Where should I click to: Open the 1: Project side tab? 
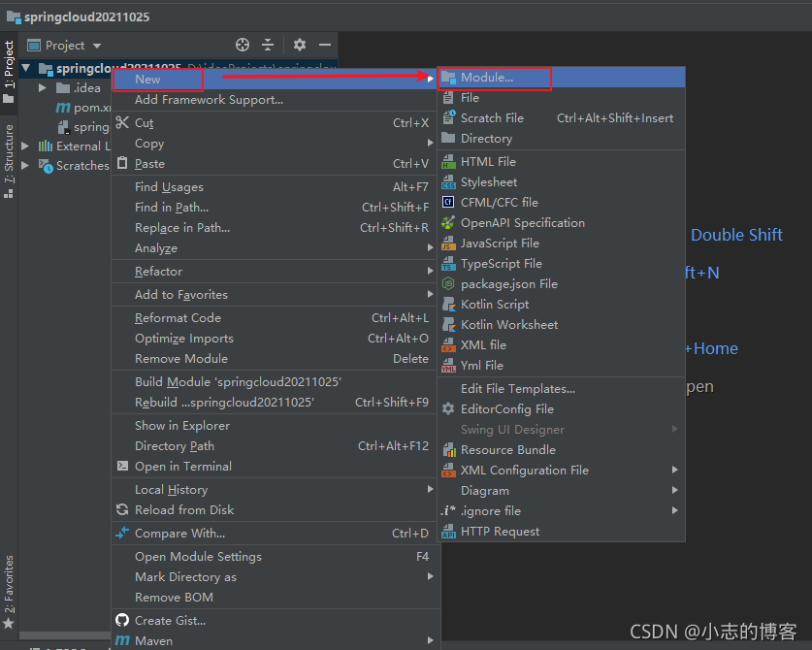click(9, 73)
